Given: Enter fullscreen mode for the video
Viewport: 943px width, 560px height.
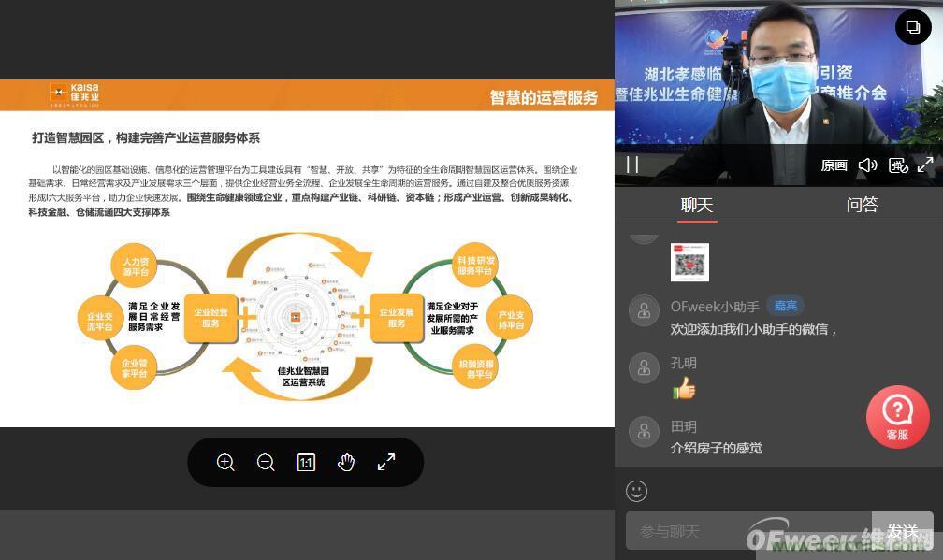Looking at the screenshot, I should point(926,165).
